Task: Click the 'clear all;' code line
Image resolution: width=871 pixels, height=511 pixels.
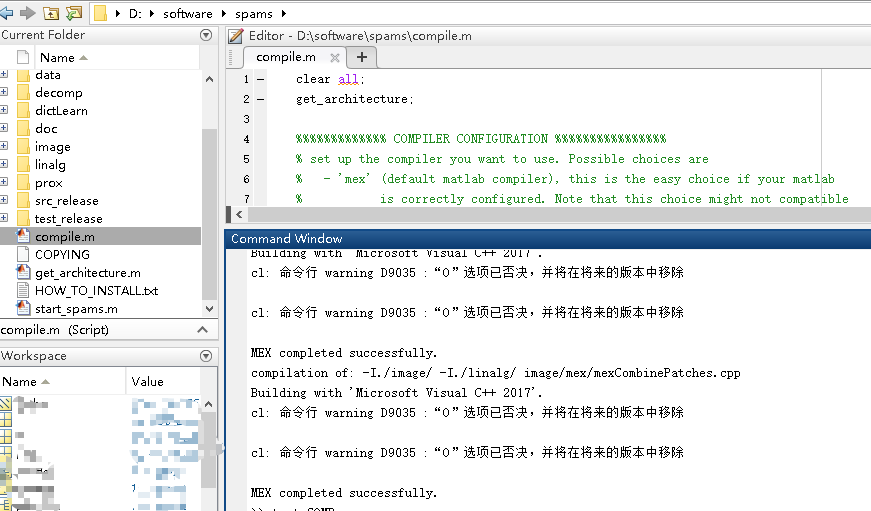Action: 330,79
